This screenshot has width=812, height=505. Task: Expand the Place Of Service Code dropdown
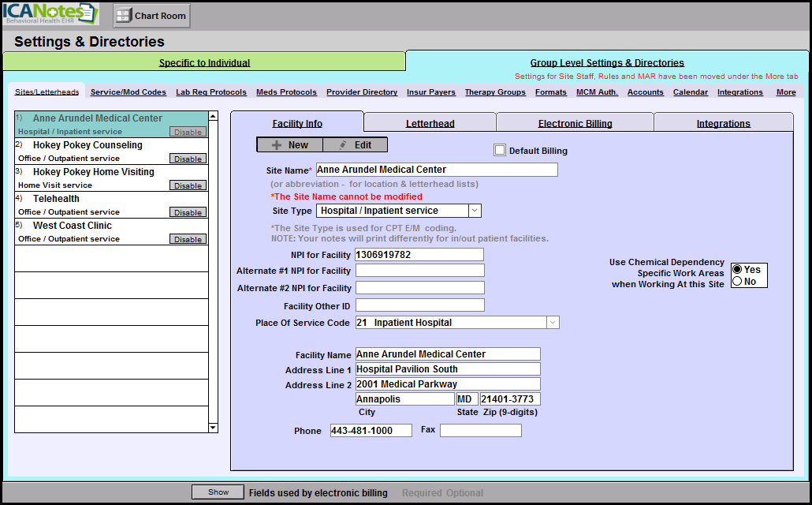[x=553, y=323]
